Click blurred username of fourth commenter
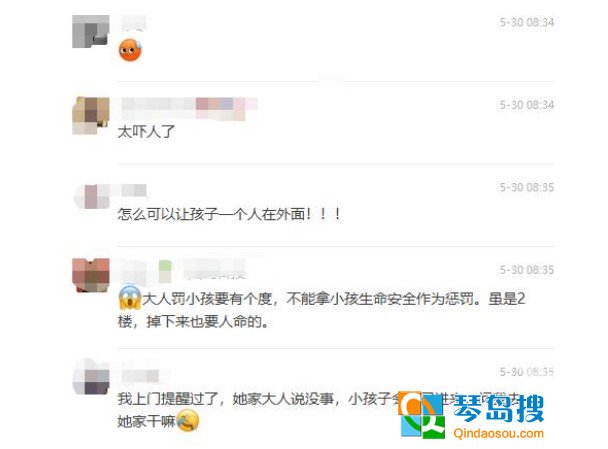Screen dimensions: 608x449 point(182,270)
